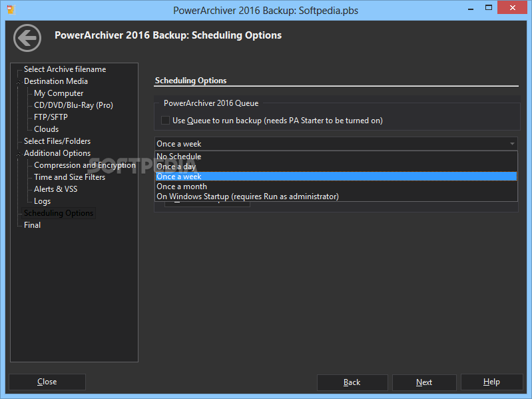Collapse the Additional Options tree node
532x399 pixels.
[x=19, y=154]
